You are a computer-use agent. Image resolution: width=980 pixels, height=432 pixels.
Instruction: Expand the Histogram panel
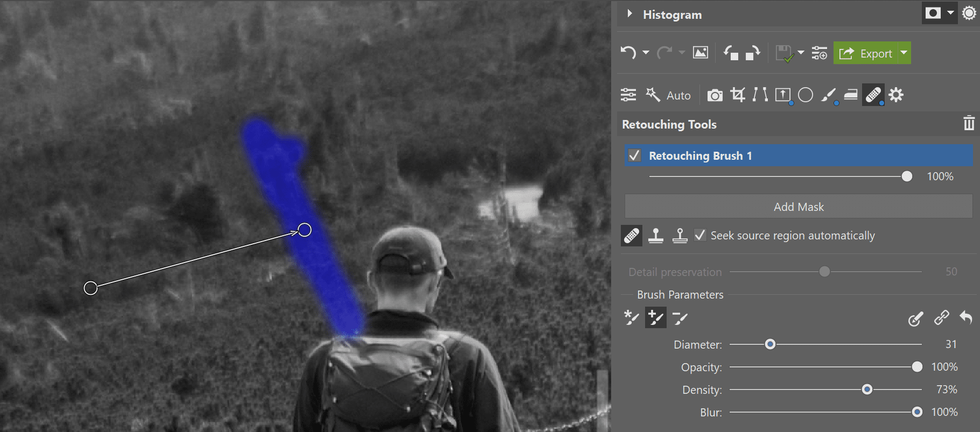point(629,13)
